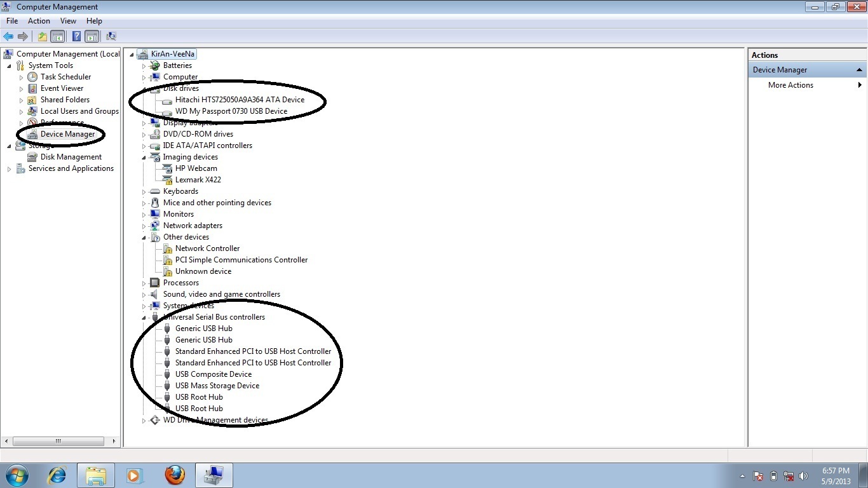Viewport: 868px width, 488px height.
Task: Toggle the Show/Hide Action Pane toolbar icon
Action: [x=92, y=36]
